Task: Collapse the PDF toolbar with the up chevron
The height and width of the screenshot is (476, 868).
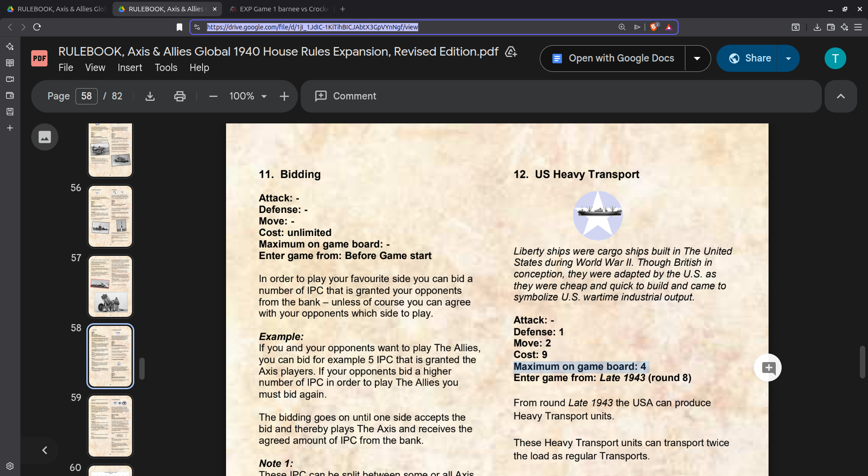Action: 840,96
